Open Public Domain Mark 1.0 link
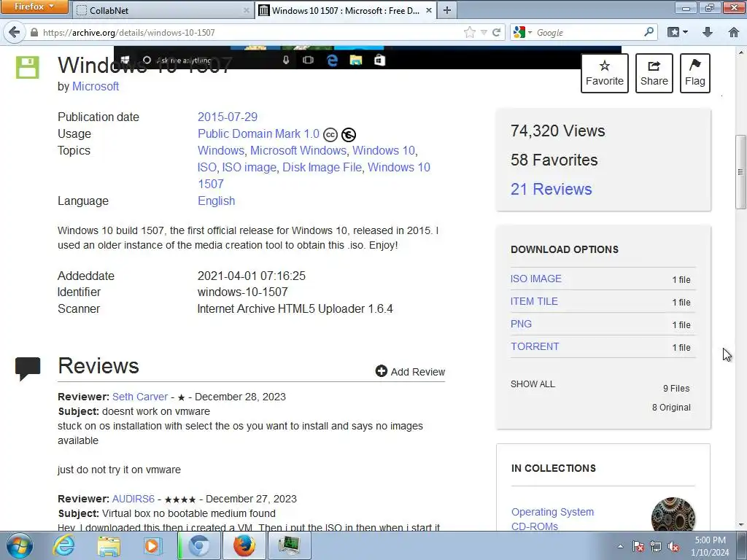This screenshot has width=747, height=560. [258, 134]
